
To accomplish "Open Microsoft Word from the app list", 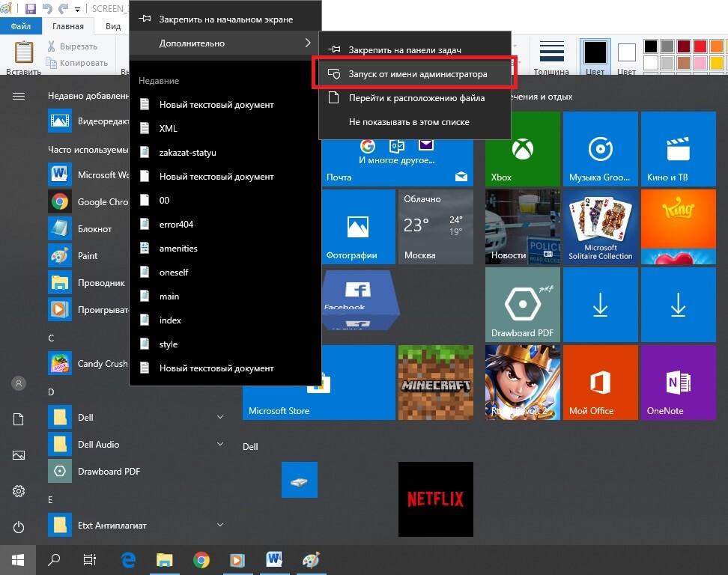I will tap(88, 175).
